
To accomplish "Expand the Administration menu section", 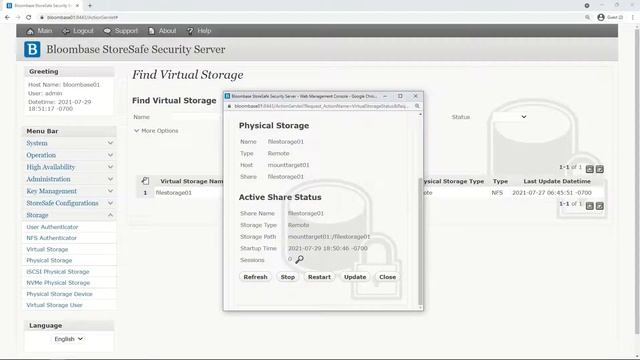I will click(69, 179).
